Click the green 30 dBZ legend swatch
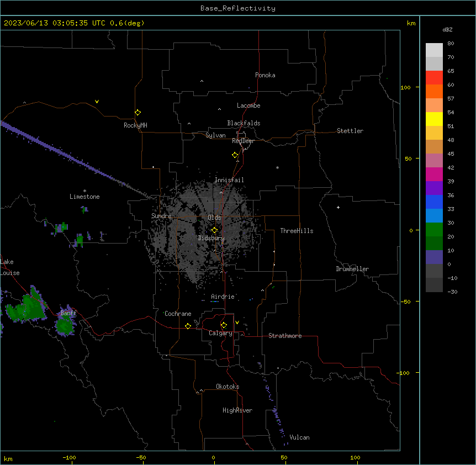 tap(434, 230)
